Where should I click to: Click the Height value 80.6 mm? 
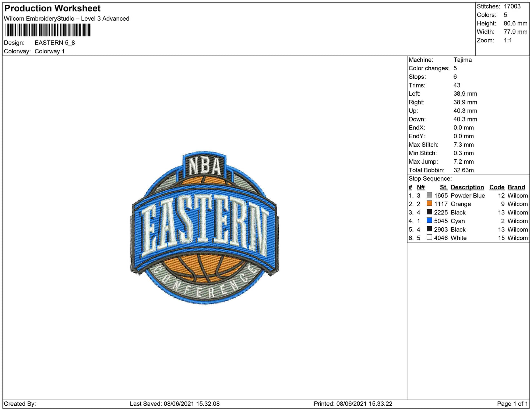tap(515, 23)
